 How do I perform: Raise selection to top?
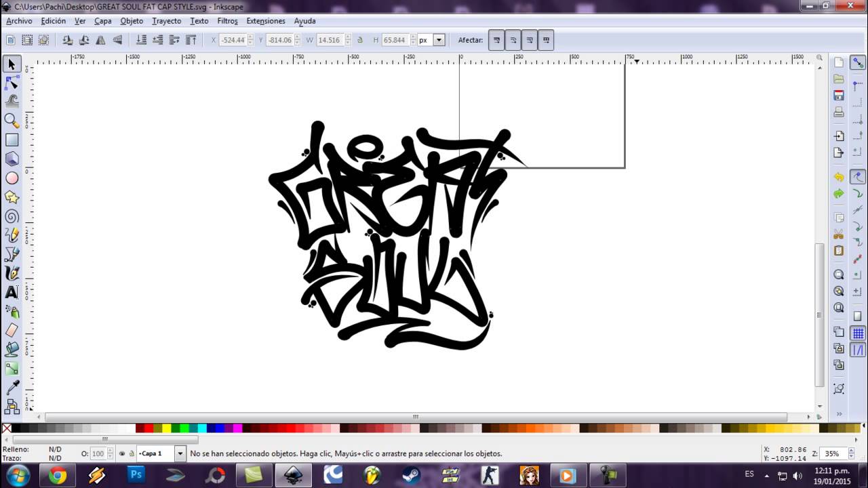pyautogui.click(x=191, y=40)
